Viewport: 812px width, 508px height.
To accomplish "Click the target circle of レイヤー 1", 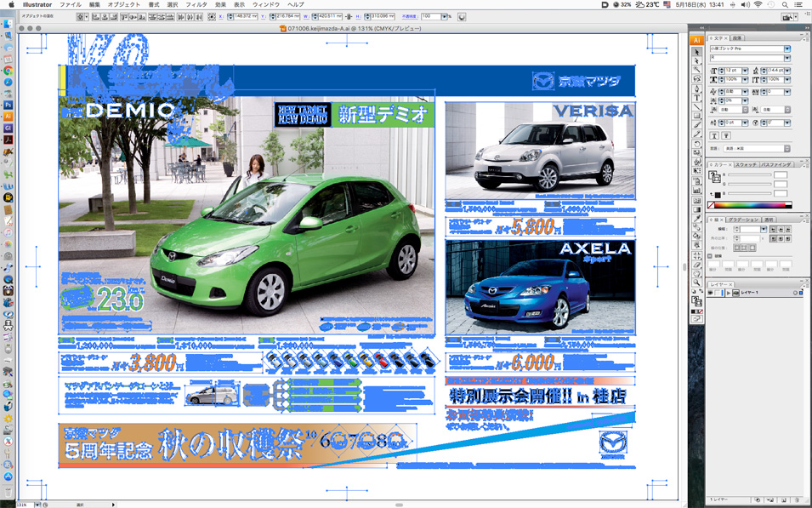I will coord(795,293).
